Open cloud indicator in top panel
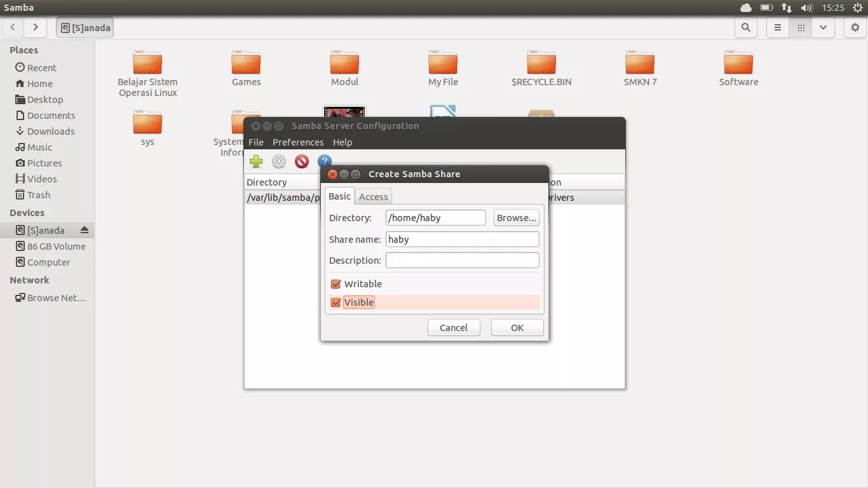This screenshot has height=488, width=868. (x=746, y=8)
